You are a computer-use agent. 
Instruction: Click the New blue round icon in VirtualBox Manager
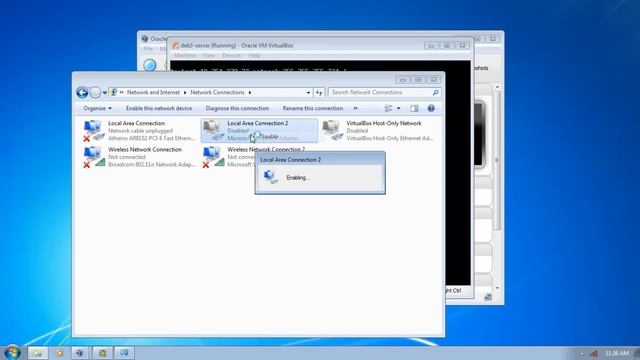point(150,65)
